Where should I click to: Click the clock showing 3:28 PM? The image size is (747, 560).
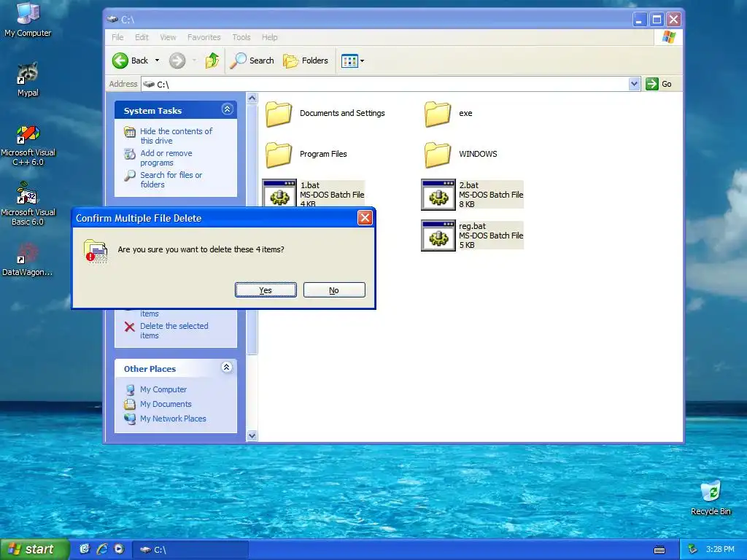(x=720, y=550)
